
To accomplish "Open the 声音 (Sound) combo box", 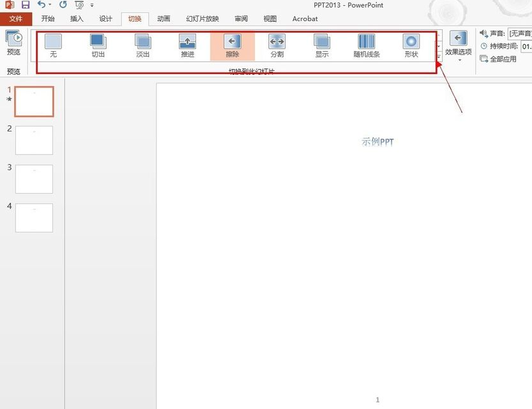I will tap(519, 33).
